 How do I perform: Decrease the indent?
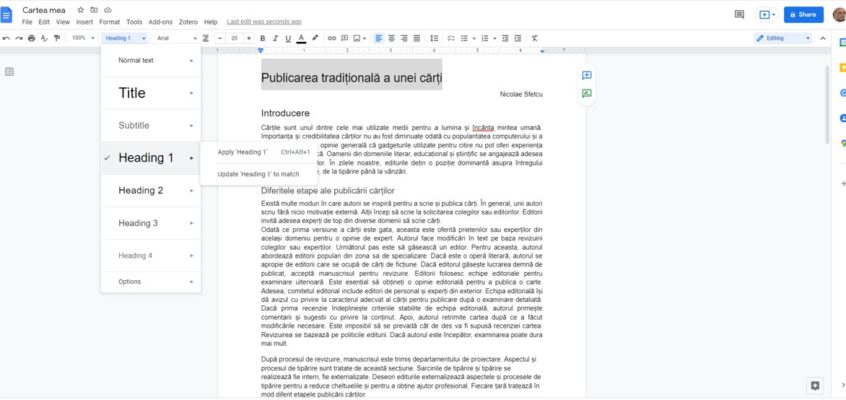[505, 38]
